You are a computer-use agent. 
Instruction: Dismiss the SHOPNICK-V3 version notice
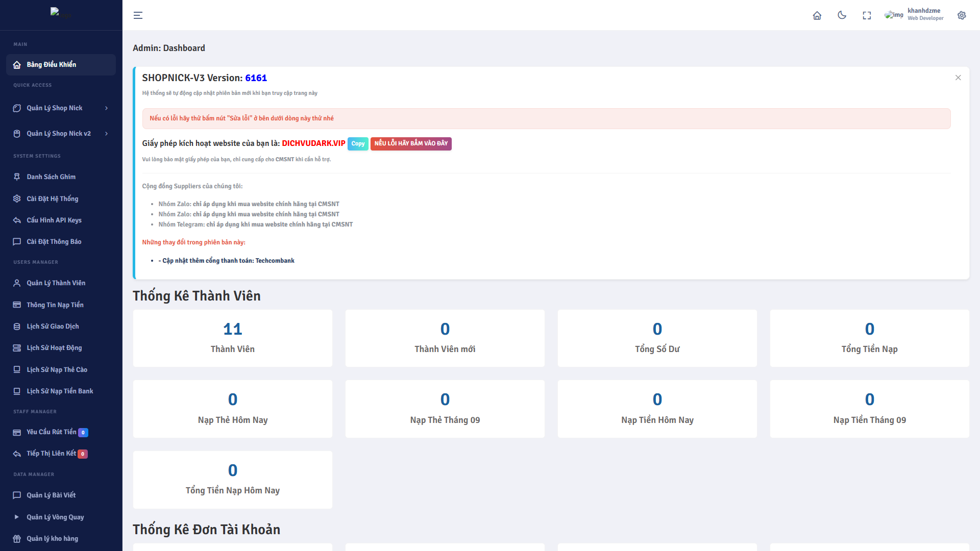coord(958,78)
